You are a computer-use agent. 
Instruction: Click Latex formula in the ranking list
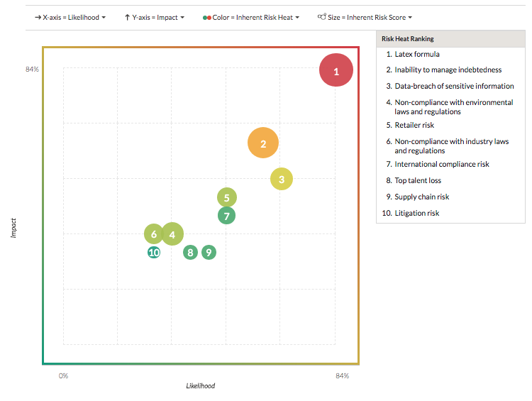(x=417, y=54)
